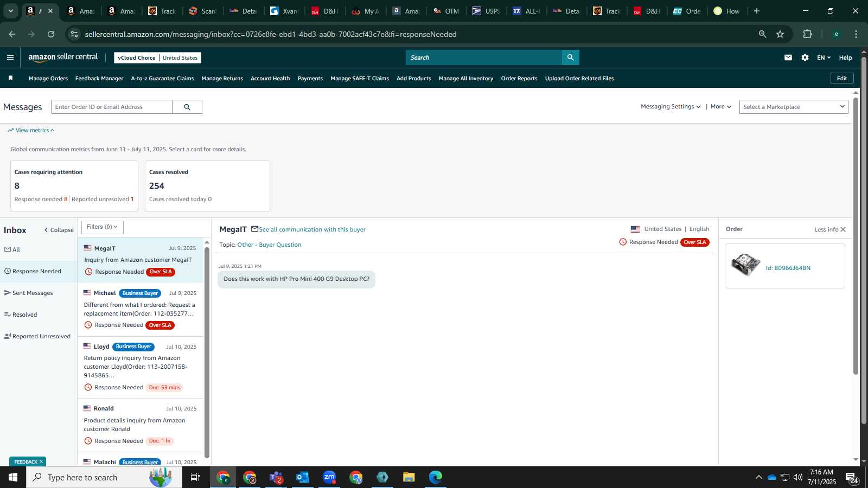Go back with the browser back arrow

click(12, 34)
